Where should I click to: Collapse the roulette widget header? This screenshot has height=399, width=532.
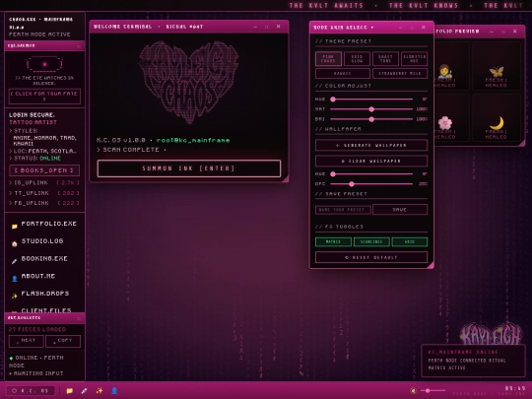[x=79, y=318]
